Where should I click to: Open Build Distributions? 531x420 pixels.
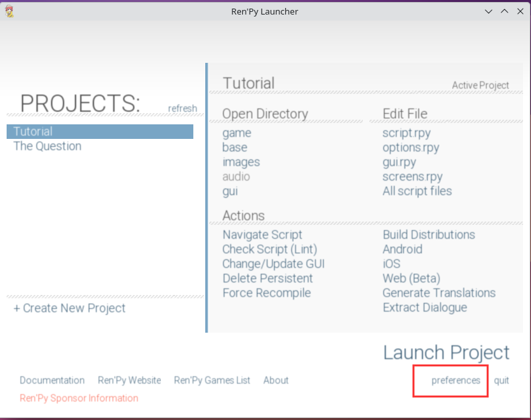pos(429,235)
